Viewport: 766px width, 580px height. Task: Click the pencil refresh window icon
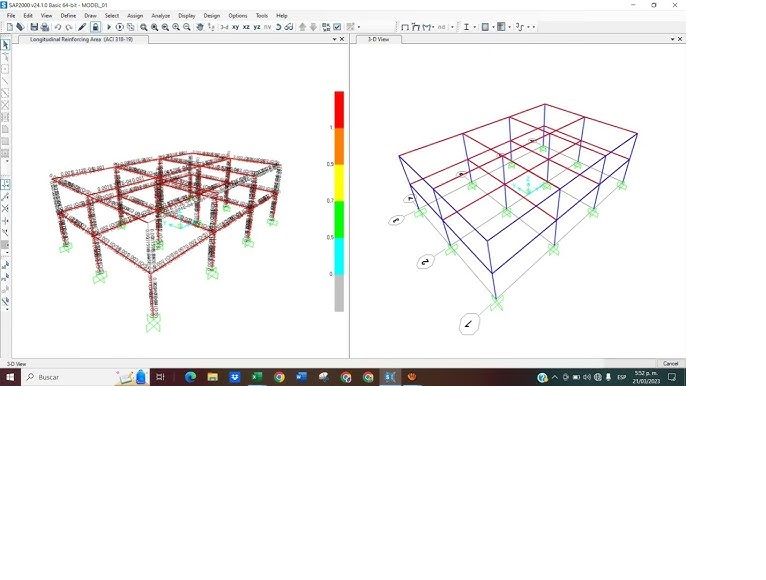click(82, 27)
